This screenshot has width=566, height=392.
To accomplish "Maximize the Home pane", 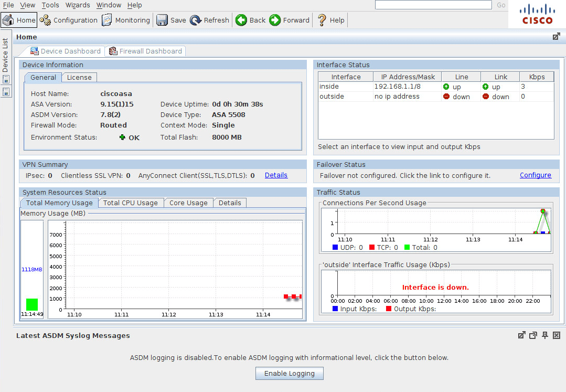I will coord(557,37).
